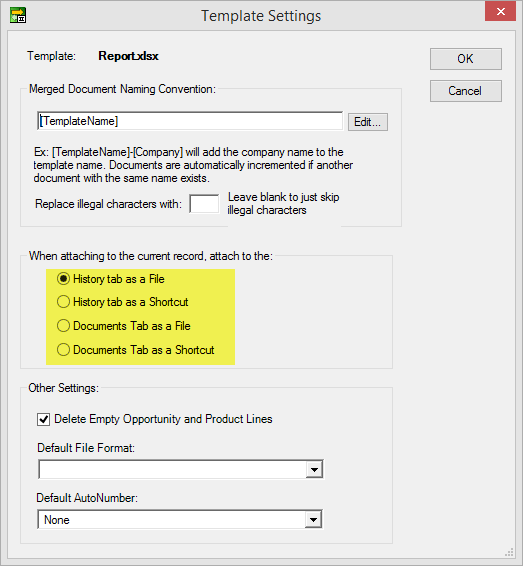The width and height of the screenshot is (523, 566).
Task: Confirm settings with the OK button
Action: (x=465, y=59)
